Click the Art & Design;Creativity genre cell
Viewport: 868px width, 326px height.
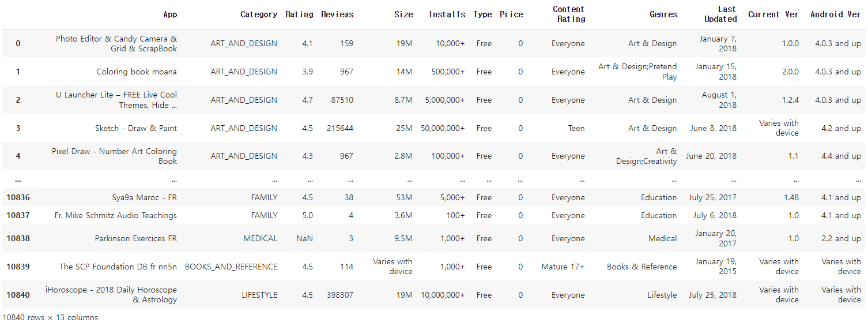(646, 156)
